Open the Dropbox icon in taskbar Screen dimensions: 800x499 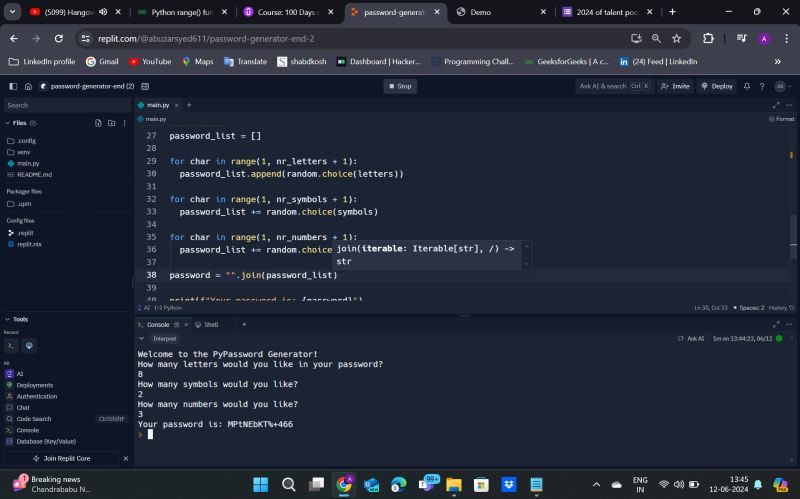coord(511,484)
